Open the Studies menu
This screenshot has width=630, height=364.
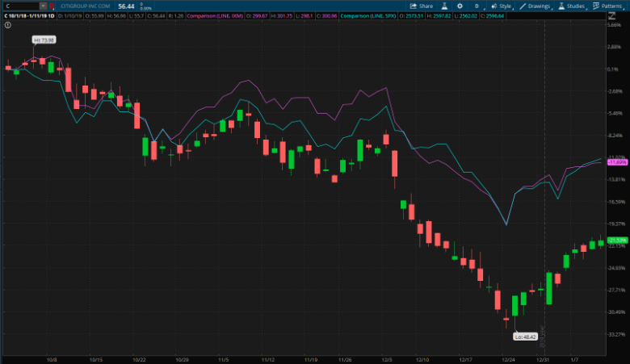click(573, 6)
